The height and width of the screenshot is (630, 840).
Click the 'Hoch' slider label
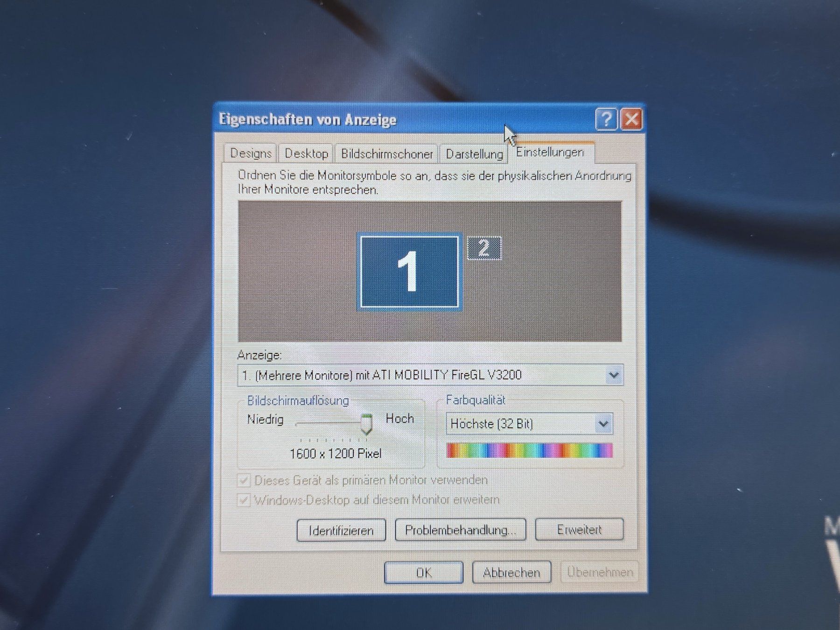[x=400, y=419]
